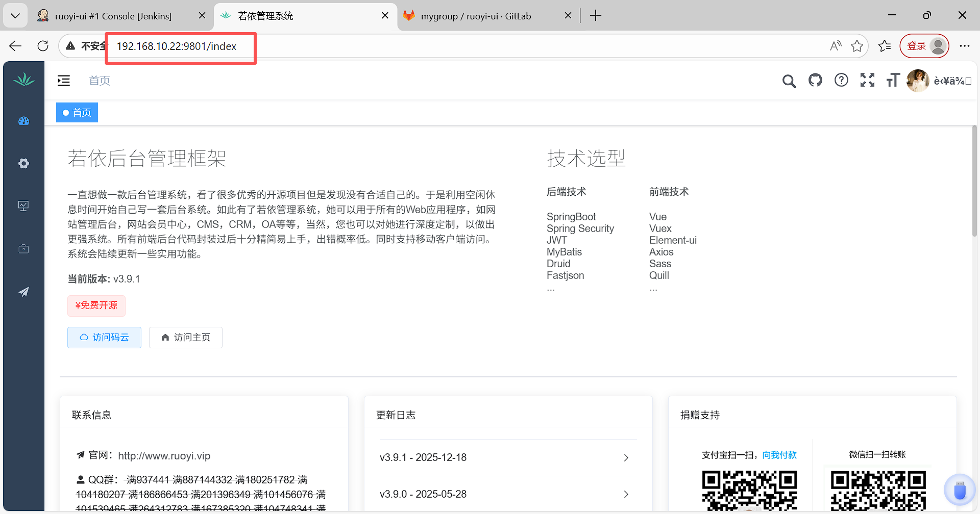The image size is (980, 514).
Task: Toggle fullscreen mode icon
Action: [867, 80]
